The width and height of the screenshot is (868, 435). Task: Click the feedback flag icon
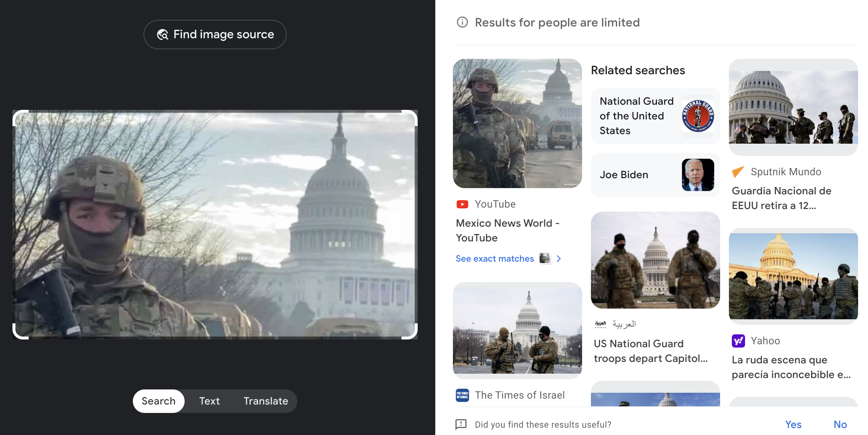pyautogui.click(x=461, y=424)
